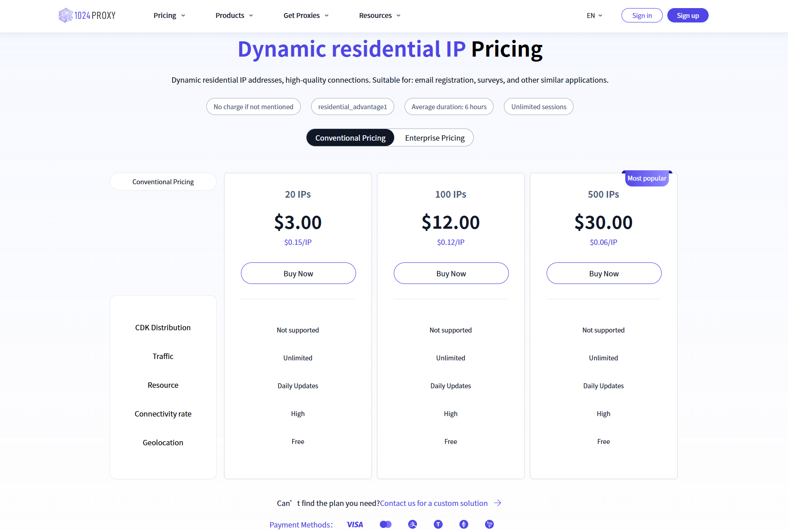Screen dimensions: 788x532
Task: Click the Unlimited sessions tag
Action: click(x=539, y=106)
